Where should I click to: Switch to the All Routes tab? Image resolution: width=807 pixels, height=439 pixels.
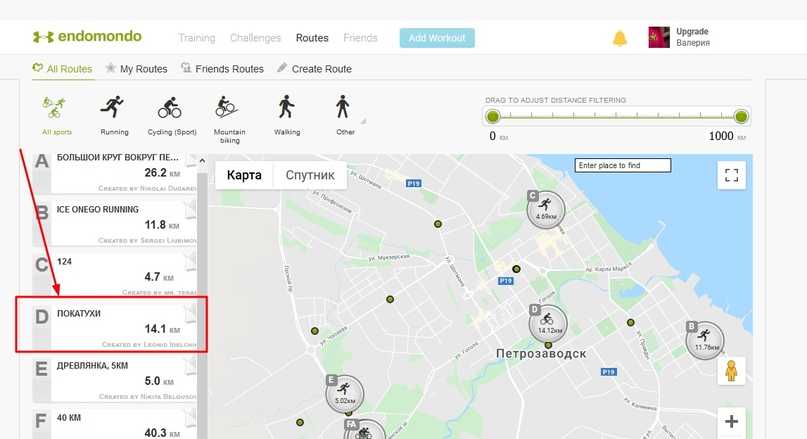pyautogui.click(x=63, y=68)
